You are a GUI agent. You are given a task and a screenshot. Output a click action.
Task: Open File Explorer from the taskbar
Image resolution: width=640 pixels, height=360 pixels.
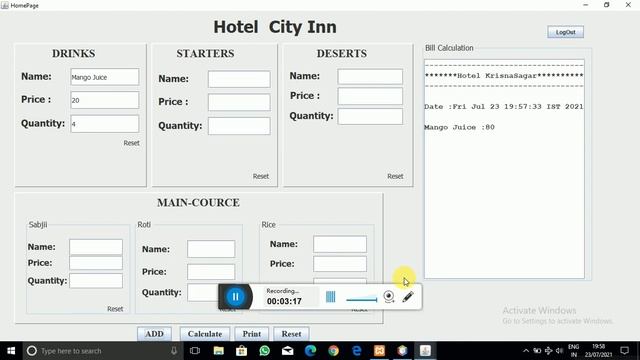click(219, 351)
